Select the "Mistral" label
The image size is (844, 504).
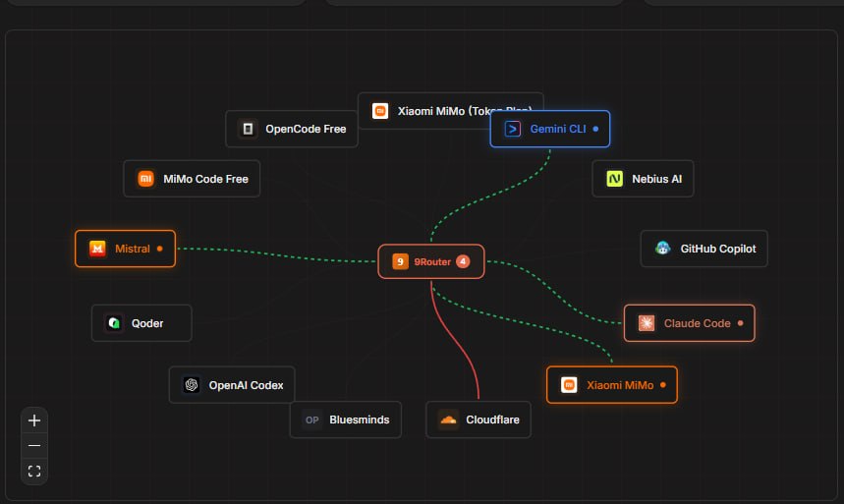tap(133, 249)
